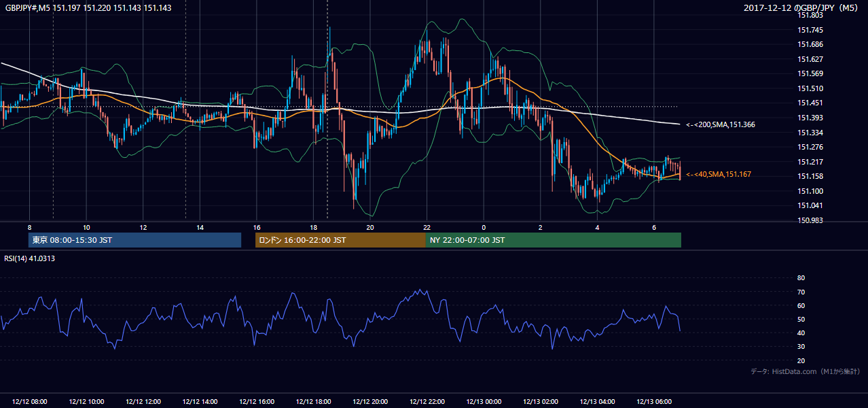The width and height of the screenshot is (868, 408).
Task: Select the 東京 08:00-15:30 JST session bar
Action: [x=135, y=240]
